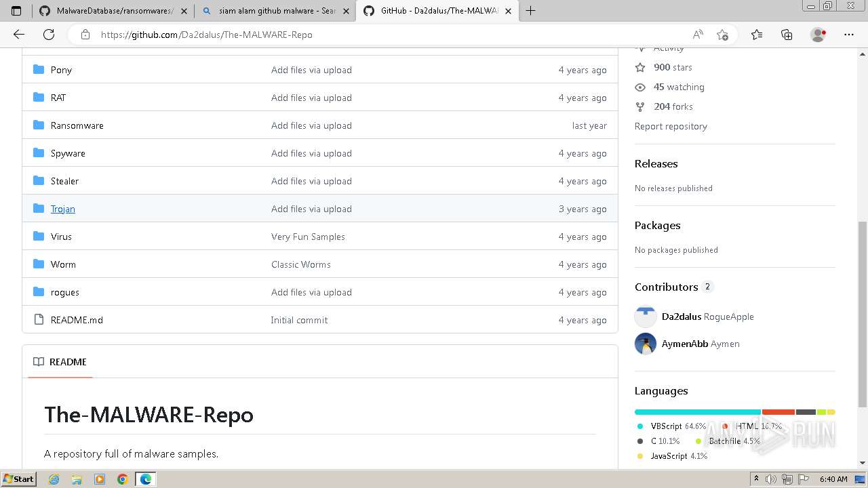Click the Spyware folder icon
The width and height of the screenshot is (868, 488).
tap(39, 153)
